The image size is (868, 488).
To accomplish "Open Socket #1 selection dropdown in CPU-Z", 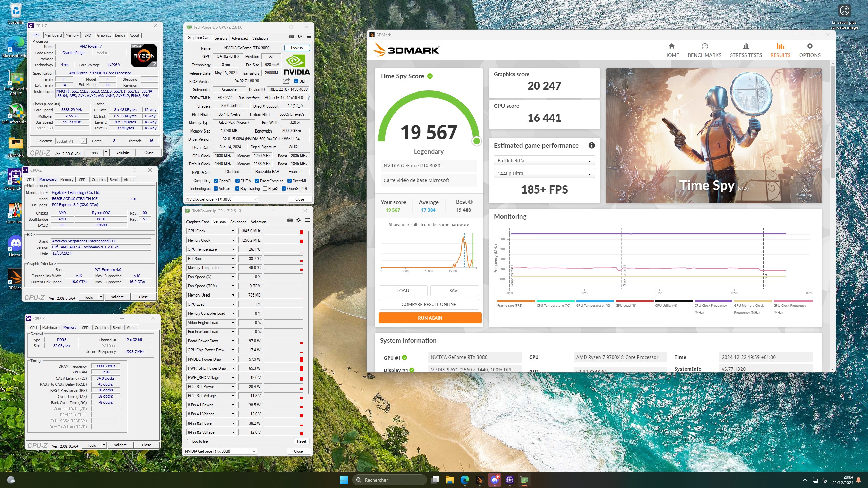I will [x=71, y=141].
